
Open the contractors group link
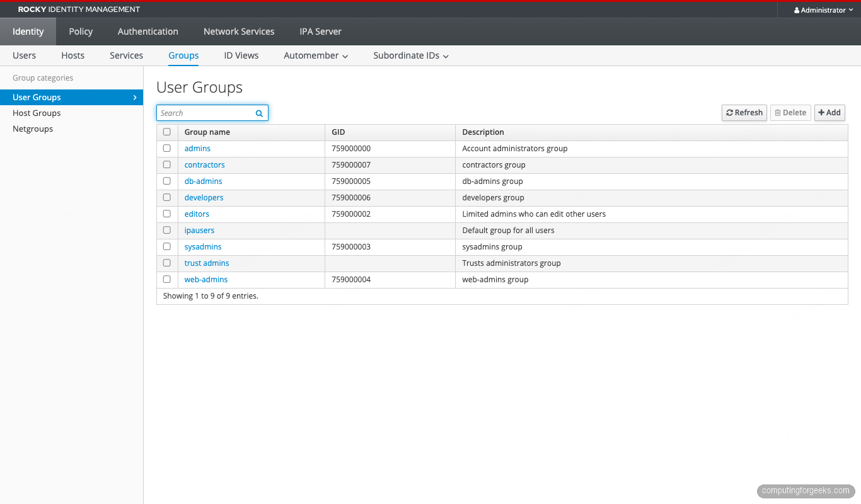[x=205, y=165]
